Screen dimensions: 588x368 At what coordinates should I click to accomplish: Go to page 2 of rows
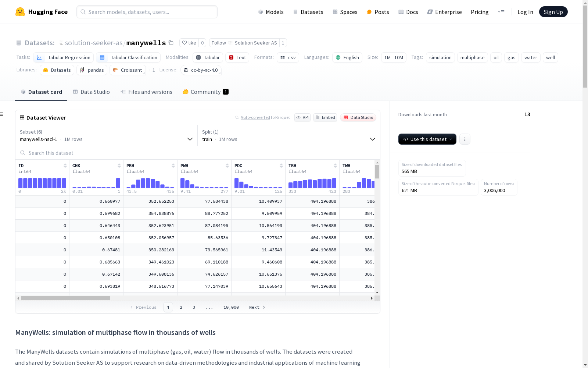[181, 307]
